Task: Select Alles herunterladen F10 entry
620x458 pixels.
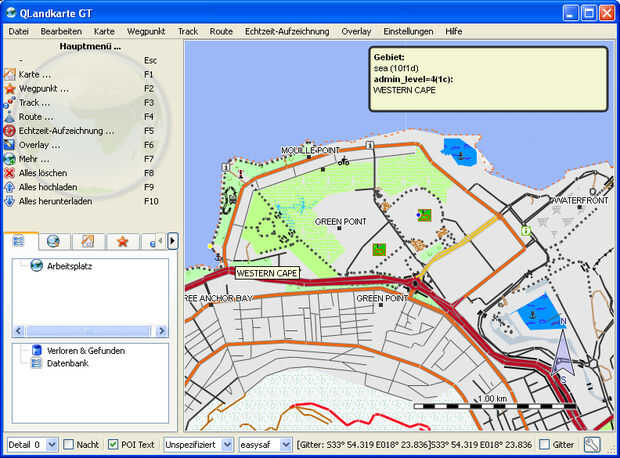Action: click(x=81, y=201)
